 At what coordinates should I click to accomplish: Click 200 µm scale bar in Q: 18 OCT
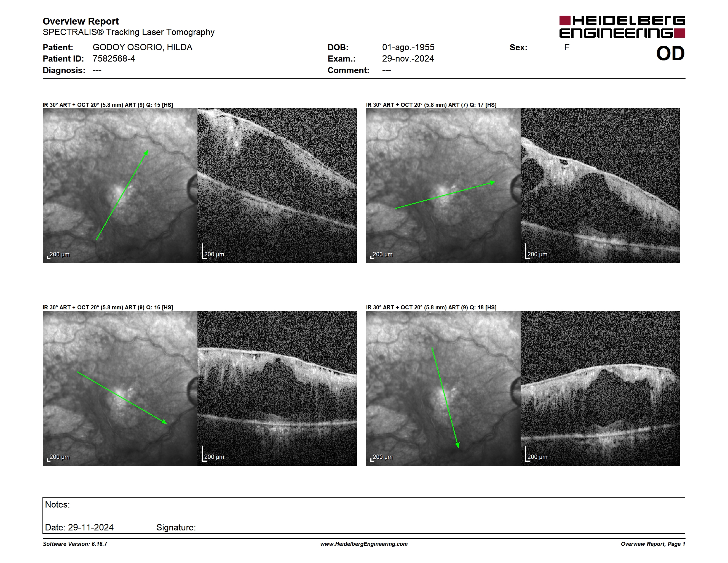pos(536,454)
